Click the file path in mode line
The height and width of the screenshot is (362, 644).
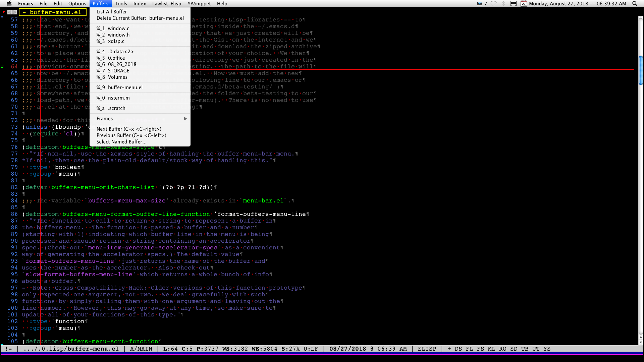point(71,349)
